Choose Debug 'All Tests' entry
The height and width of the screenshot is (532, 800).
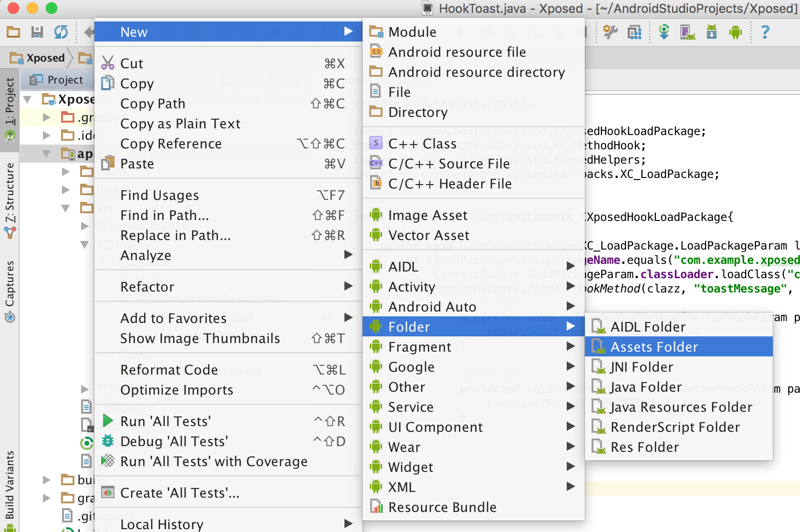tap(228, 441)
